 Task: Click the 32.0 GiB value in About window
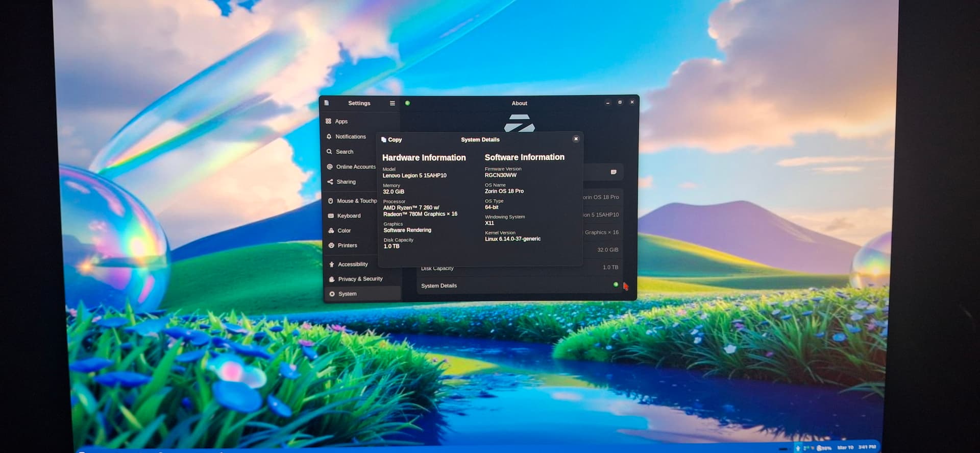(608, 250)
